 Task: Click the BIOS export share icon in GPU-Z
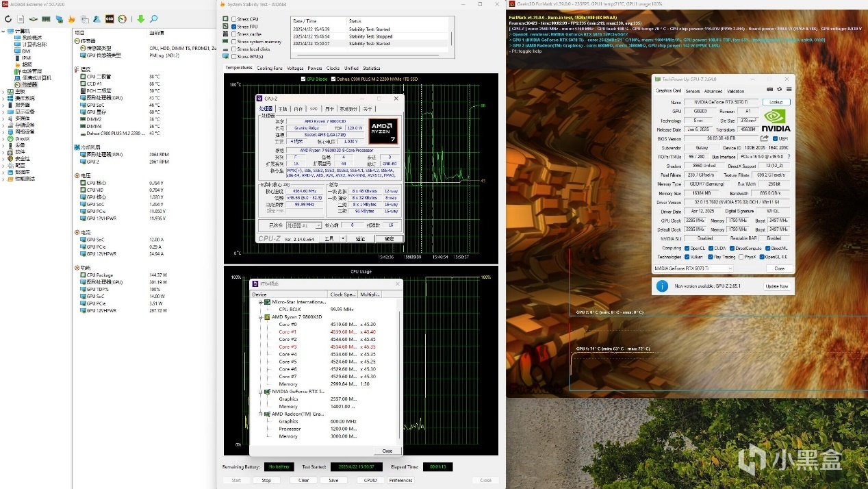(x=765, y=138)
